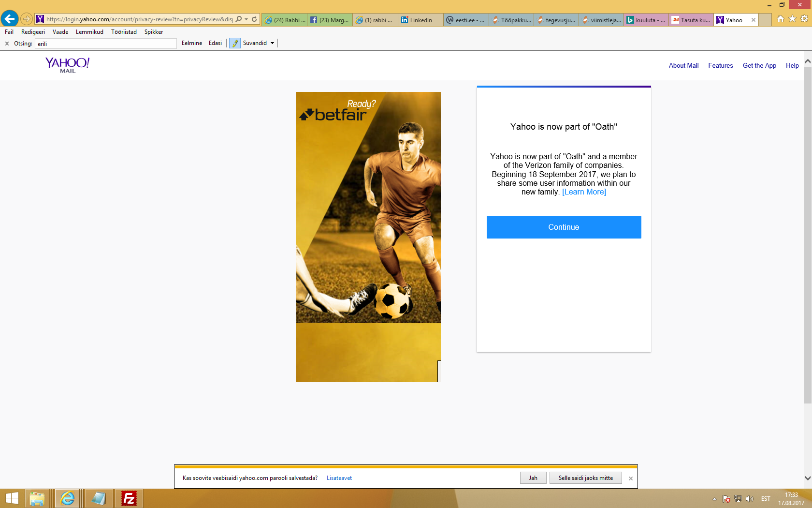The image size is (812, 508).
Task: Click the page scrollbar down arrow
Action: (x=808, y=478)
